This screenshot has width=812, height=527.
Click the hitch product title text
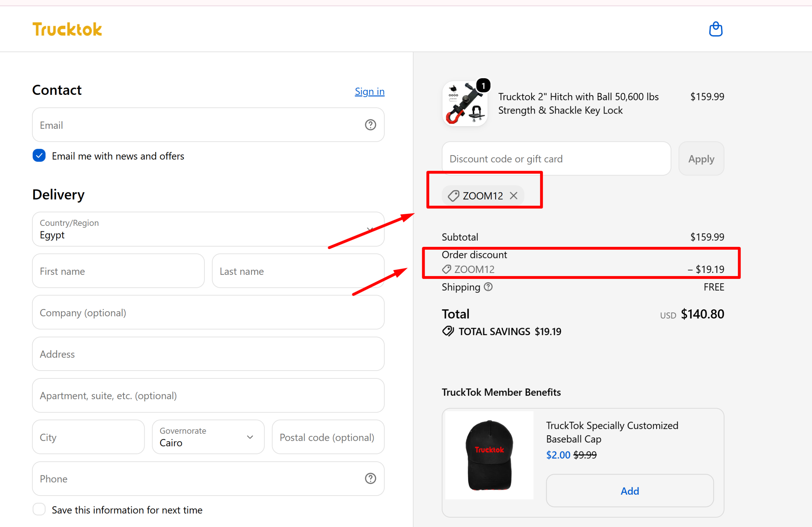[x=578, y=103]
